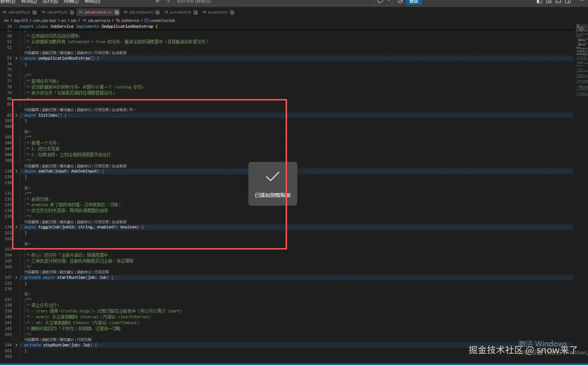Switch to job.entity.ts tab
This screenshot has width=588, height=365.
(x=57, y=12)
